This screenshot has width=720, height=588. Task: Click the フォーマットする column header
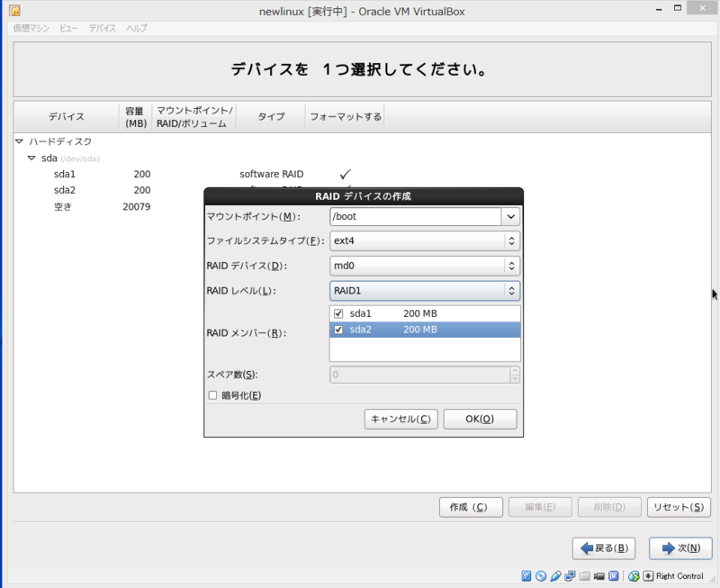point(346,117)
